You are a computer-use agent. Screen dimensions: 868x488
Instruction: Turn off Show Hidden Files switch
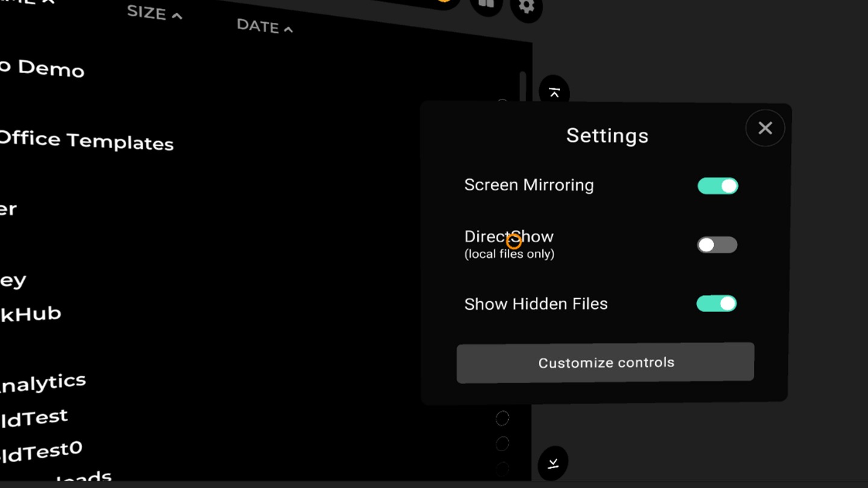click(717, 303)
